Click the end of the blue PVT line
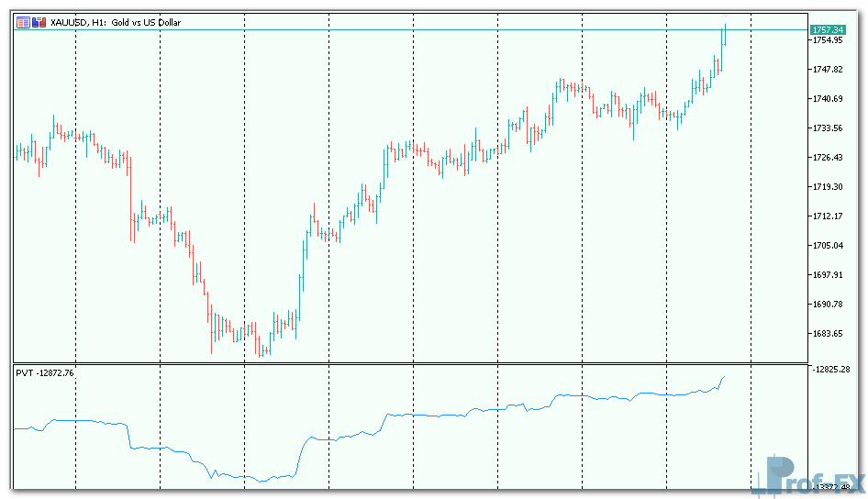This screenshot has height=499, width=868. (724, 376)
